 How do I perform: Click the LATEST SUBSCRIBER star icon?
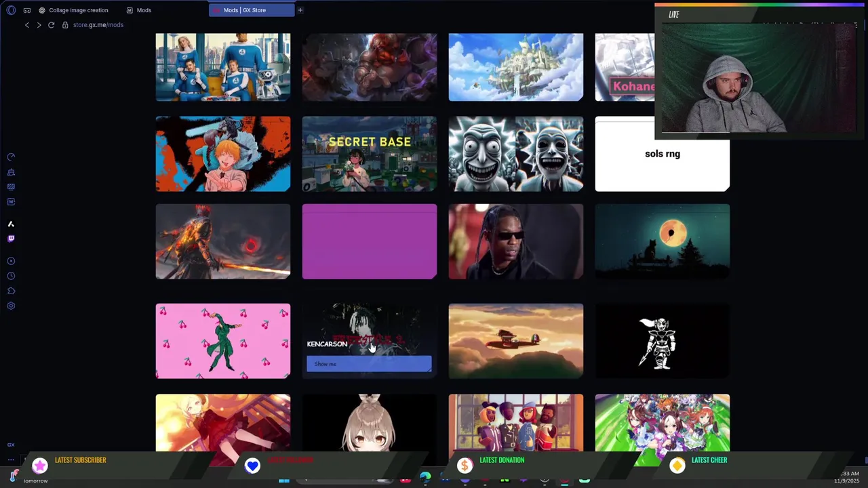tap(40, 466)
